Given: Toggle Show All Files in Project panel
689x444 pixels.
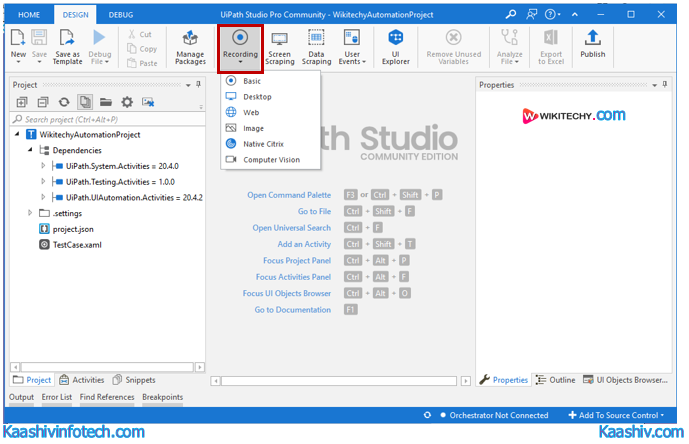Looking at the screenshot, I should 85,102.
